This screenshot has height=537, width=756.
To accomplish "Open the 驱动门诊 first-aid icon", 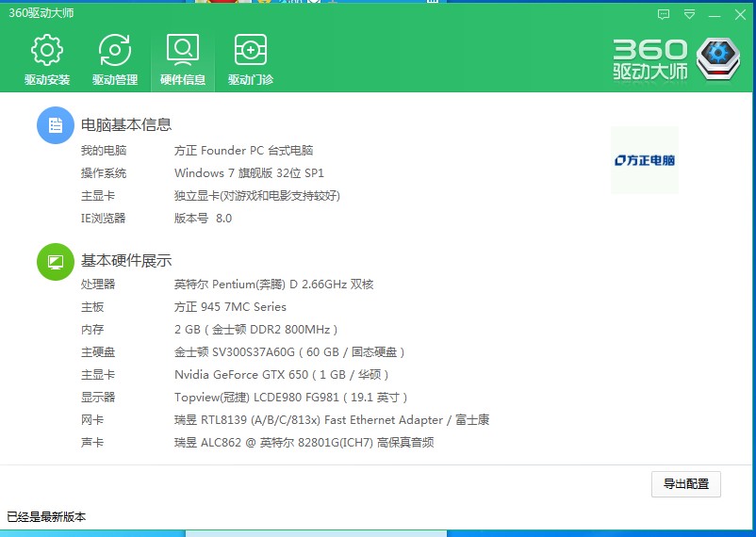I will tap(250, 50).
